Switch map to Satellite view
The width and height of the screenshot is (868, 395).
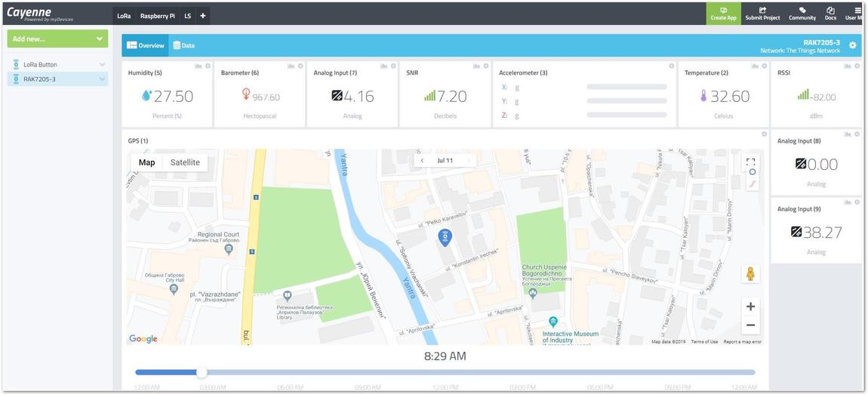(x=185, y=162)
